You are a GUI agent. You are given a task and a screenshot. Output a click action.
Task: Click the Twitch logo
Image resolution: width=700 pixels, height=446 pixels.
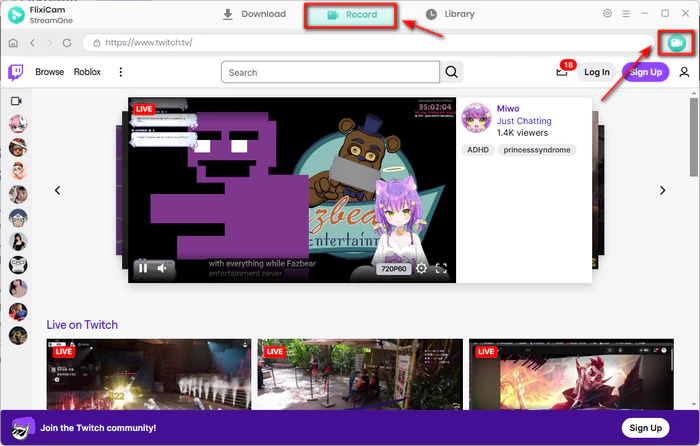pyautogui.click(x=16, y=72)
